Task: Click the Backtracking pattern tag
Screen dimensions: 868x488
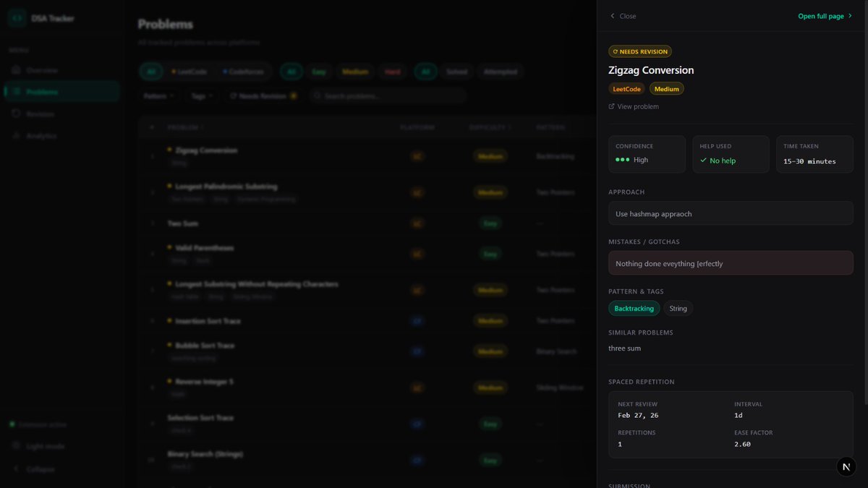Action: tap(634, 309)
